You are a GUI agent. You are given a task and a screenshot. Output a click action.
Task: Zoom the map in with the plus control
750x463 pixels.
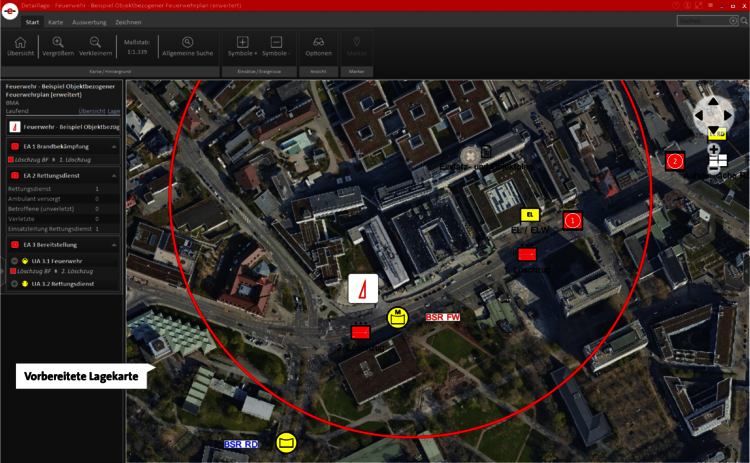(x=714, y=150)
